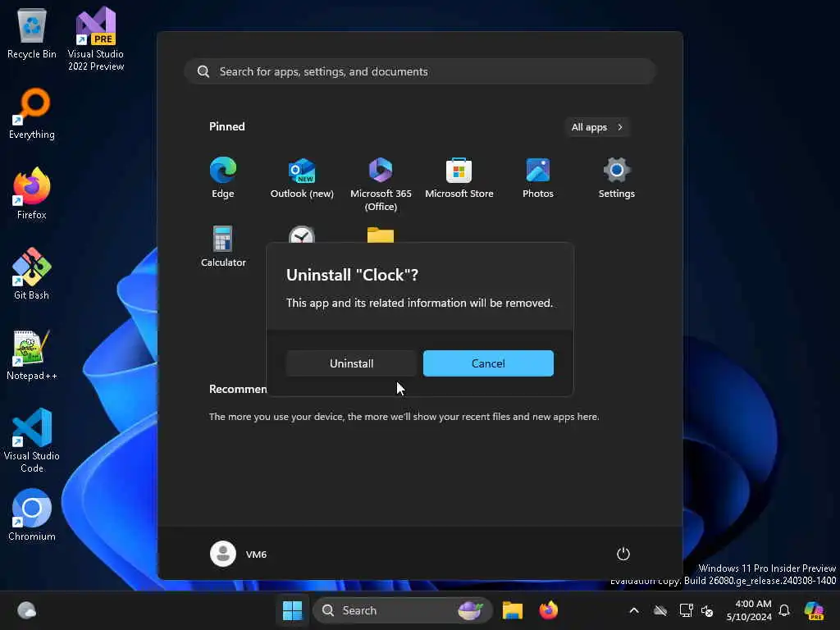Image resolution: width=840 pixels, height=630 pixels.
Task: Select Git Bash desktop shortcut
Action: coord(32,274)
